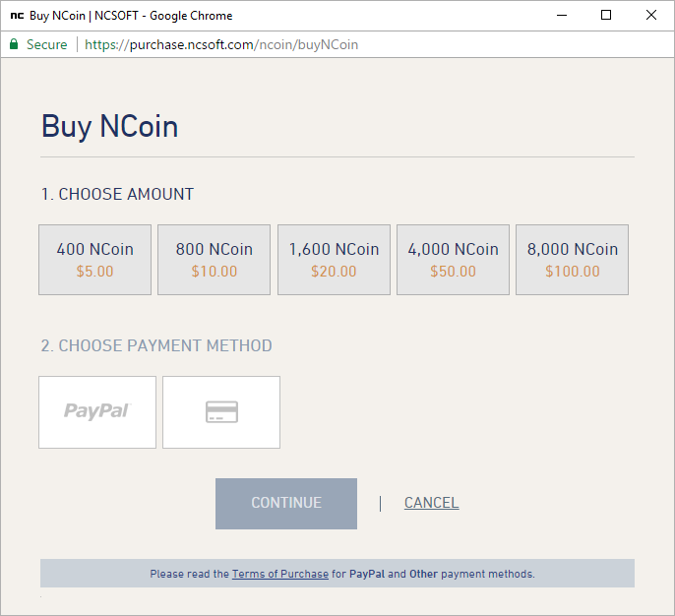This screenshot has height=616, width=675.
Task: Click the Buy NCoin page heading
Action: 109,127
